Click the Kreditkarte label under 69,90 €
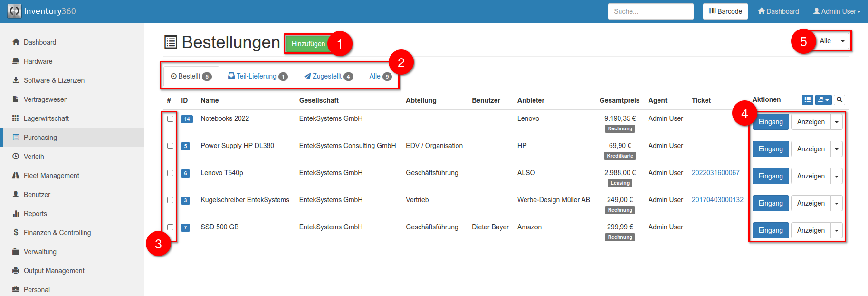868x296 pixels. (x=620, y=156)
